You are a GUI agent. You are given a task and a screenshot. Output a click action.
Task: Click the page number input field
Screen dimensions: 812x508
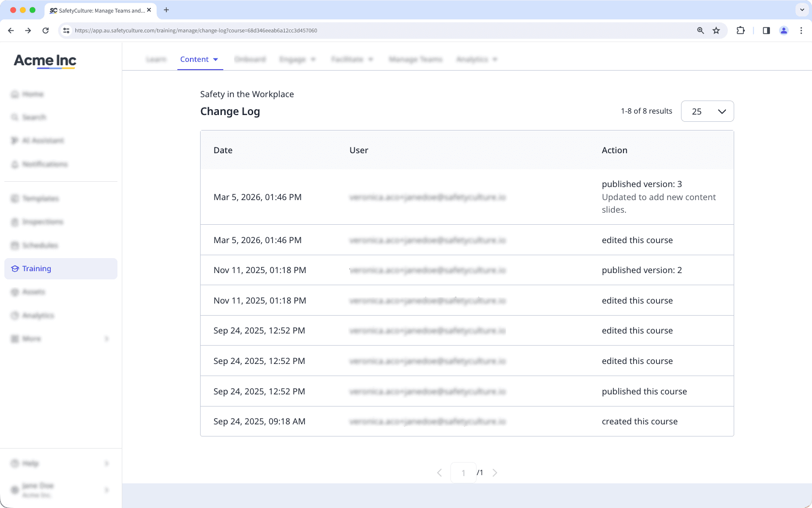click(x=463, y=472)
